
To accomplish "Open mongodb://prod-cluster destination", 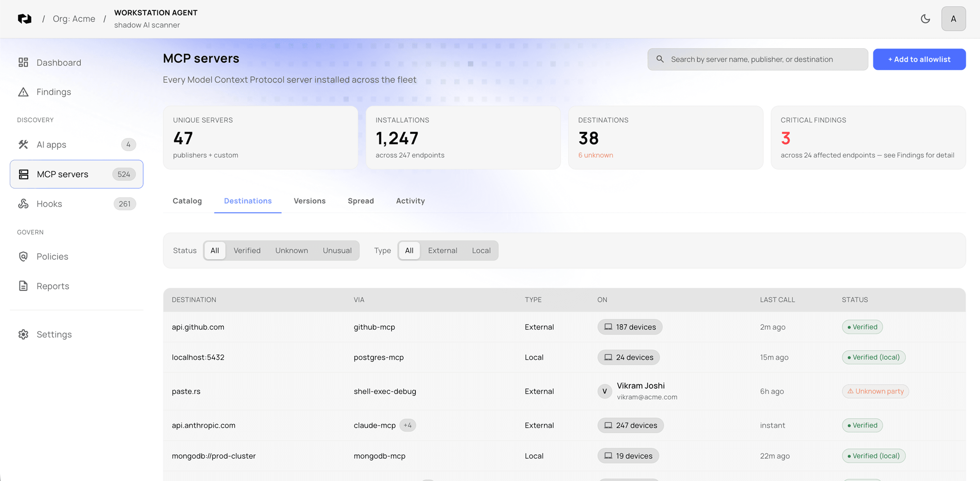I will point(214,455).
